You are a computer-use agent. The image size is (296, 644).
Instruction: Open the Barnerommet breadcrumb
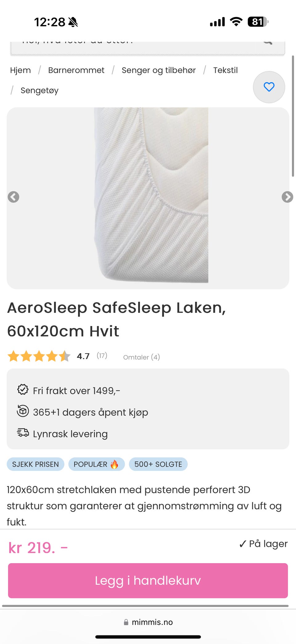click(76, 70)
